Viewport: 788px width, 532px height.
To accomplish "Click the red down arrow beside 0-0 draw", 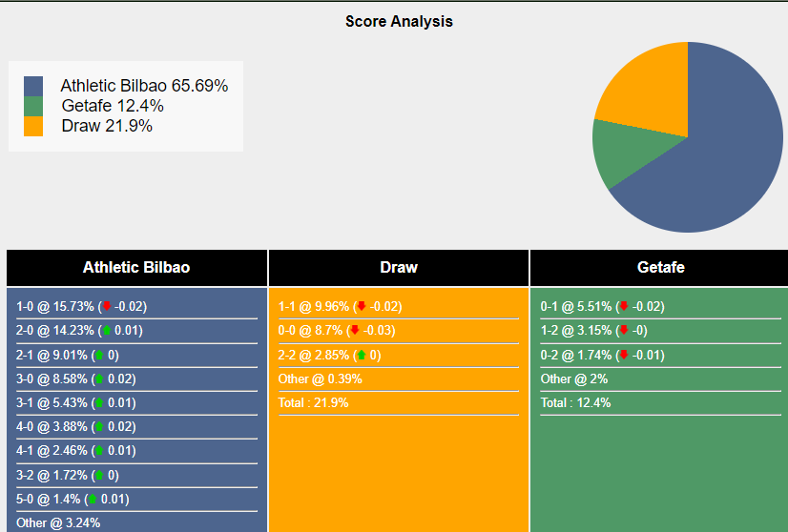I will (x=355, y=330).
